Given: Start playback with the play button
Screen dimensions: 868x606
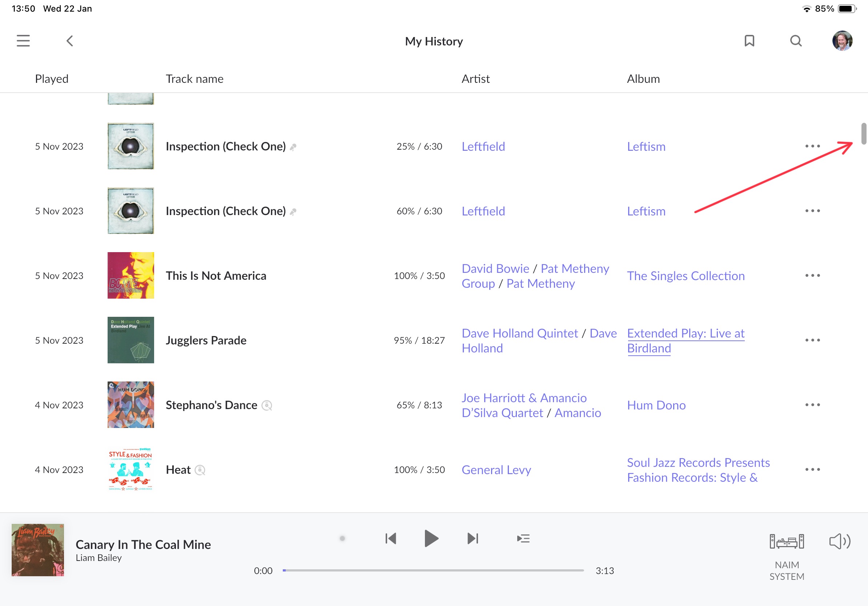Looking at the screenshot, I should pyautogui.click(x=431, y=538).
